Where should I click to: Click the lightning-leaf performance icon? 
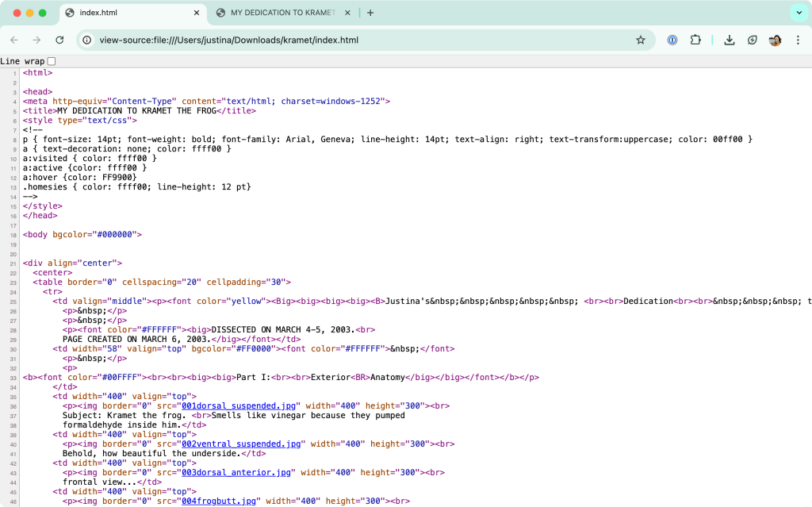[753, 40]
